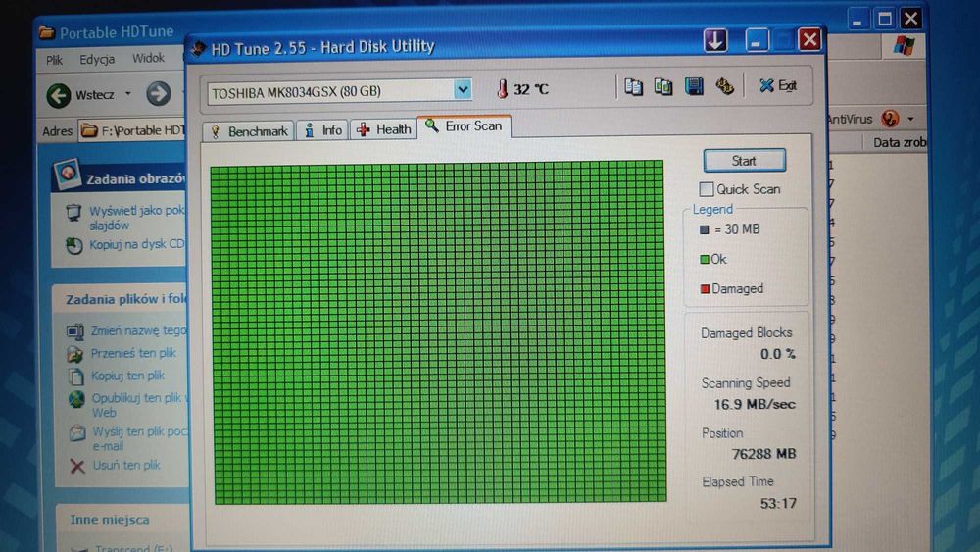
Task: Click Kopiuj na dysk CD link
Action: click(x=136, y=244)
